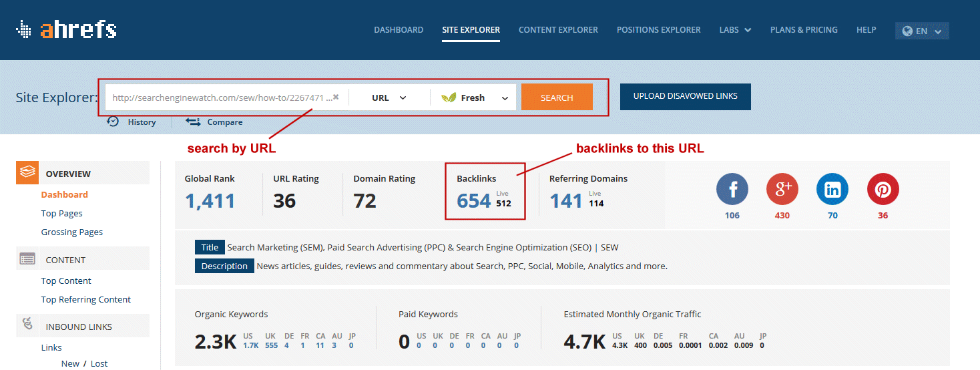980x370 pixels.
Task: Click the Overview section icon
Action: click(27, 172)
